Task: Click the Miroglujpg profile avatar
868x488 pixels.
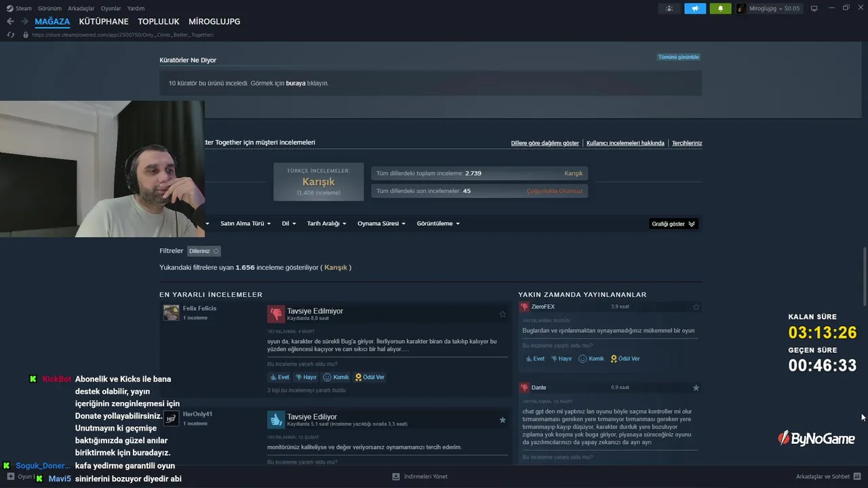Action: 742,8
